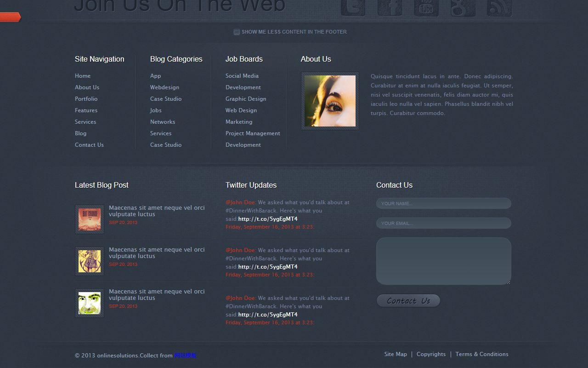
Task: Open third blog post face thumbnail
Action: point(90,303)
